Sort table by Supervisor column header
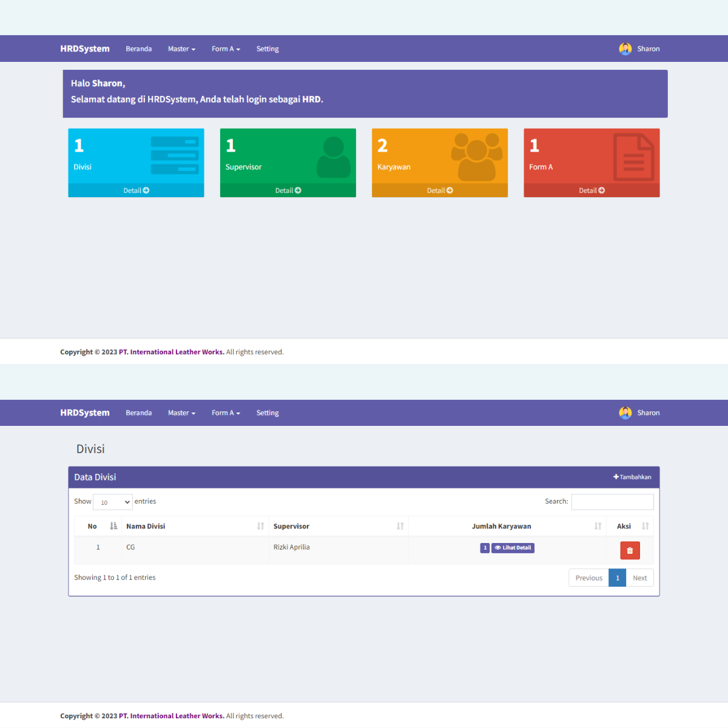728x728 pixels. [339, 526]
